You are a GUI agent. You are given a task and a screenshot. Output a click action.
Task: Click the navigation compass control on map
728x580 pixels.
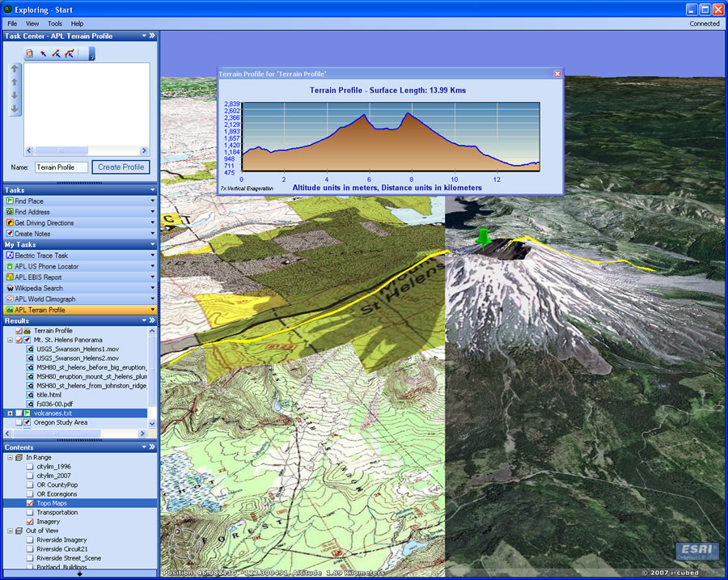(x=184, y=543)
